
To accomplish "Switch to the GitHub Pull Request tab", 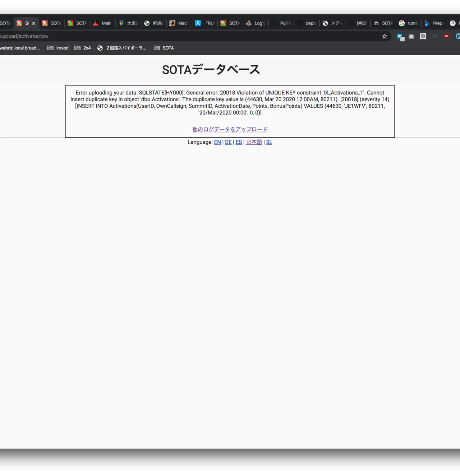I will click(281, 23).
